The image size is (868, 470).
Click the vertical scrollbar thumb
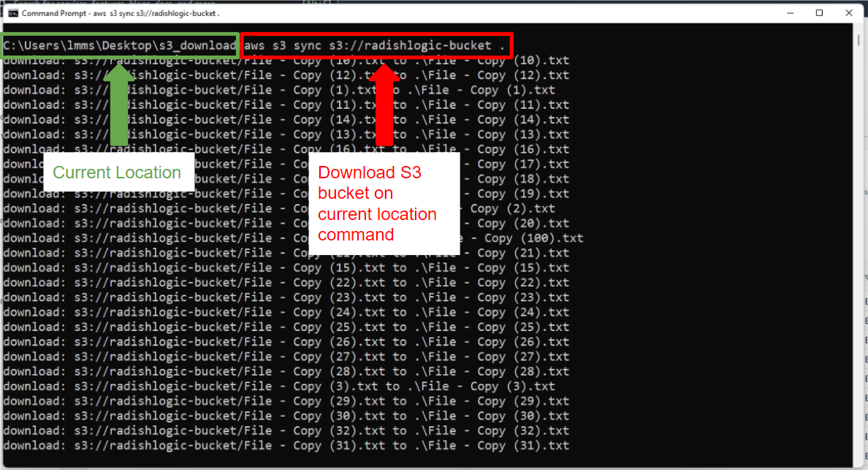pos(859,40)
